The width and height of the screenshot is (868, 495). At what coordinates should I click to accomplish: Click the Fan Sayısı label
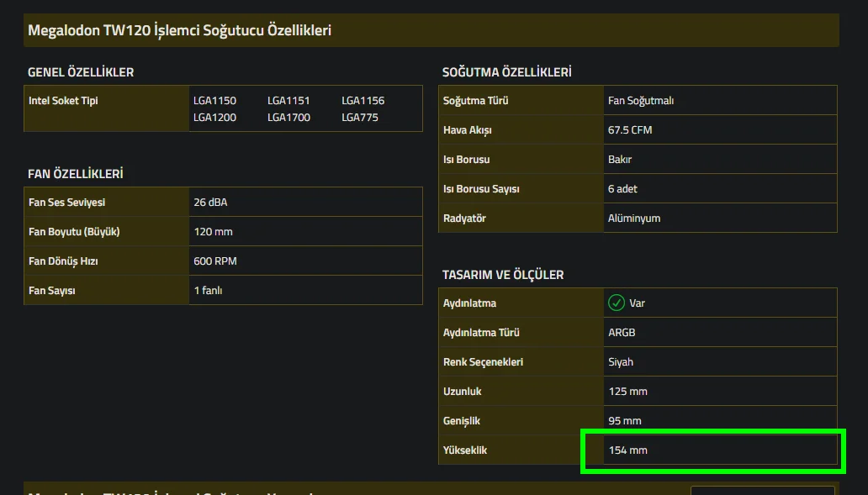(51, 291)
